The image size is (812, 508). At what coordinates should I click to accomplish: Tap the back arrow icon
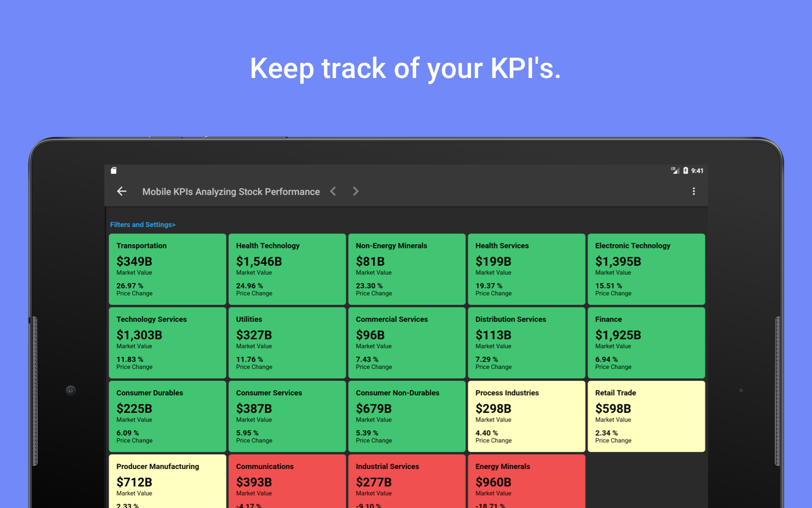tap(122, 191)
